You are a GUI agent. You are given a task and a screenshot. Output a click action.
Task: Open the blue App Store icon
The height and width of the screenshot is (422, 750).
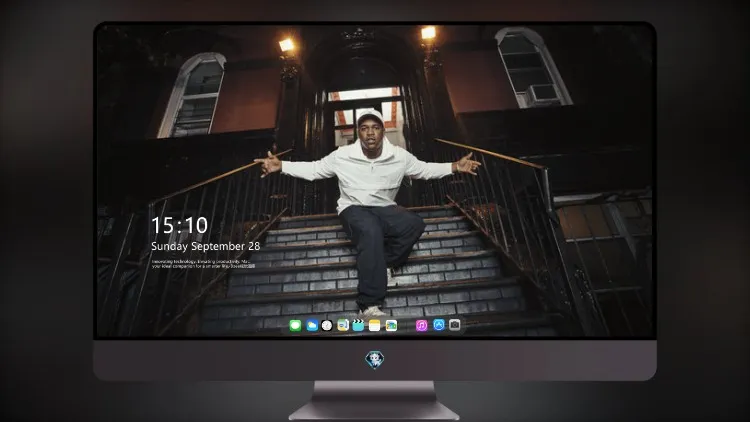coord(439,325)
